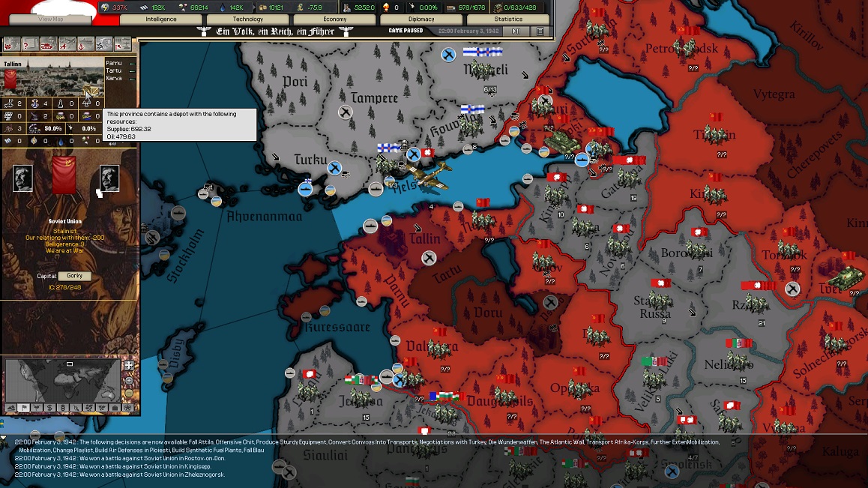
Task: Click the supply depot icon on Tallinn picture
Action: click(x=91, y=91)
